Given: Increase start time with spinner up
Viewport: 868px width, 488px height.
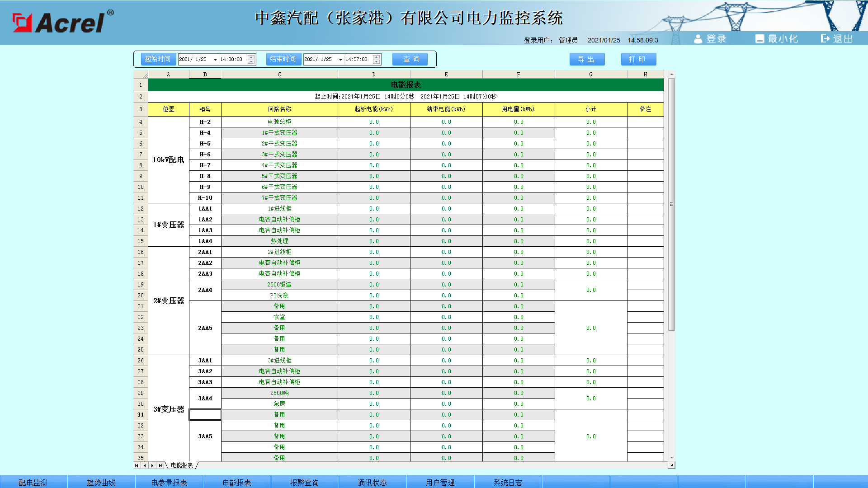Looking at the screenshot, I should click(251, 57).
